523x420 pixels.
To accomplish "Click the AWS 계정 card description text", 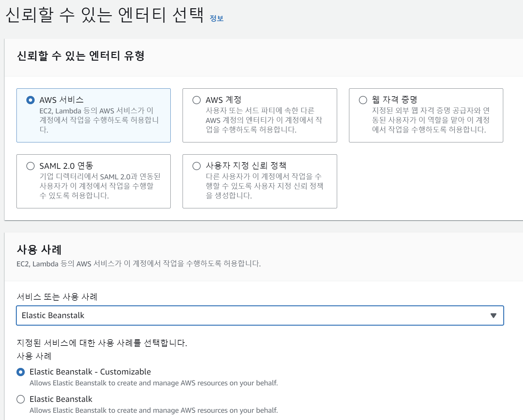I will coord(264,120).
